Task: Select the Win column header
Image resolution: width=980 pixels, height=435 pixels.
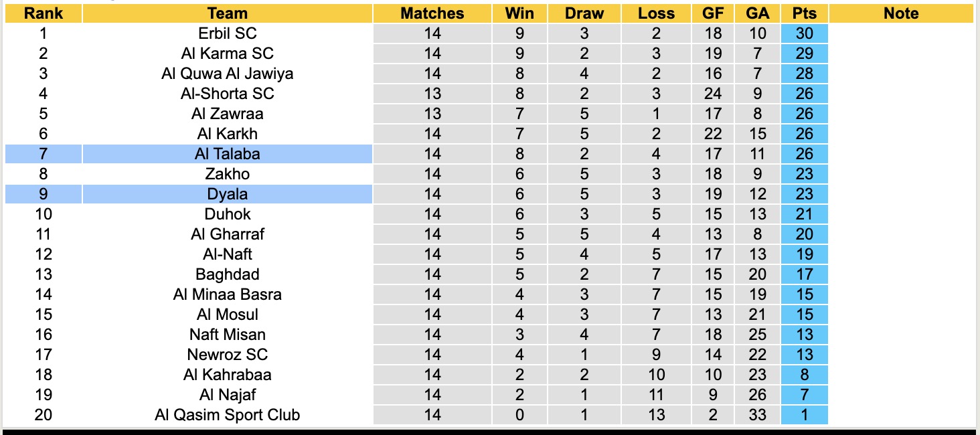Action: click(x=519, y=13)
